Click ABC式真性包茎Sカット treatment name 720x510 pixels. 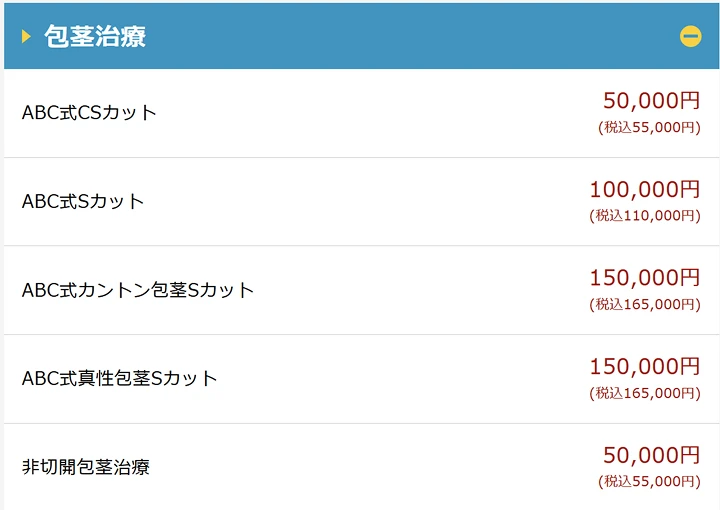[119, 378]
